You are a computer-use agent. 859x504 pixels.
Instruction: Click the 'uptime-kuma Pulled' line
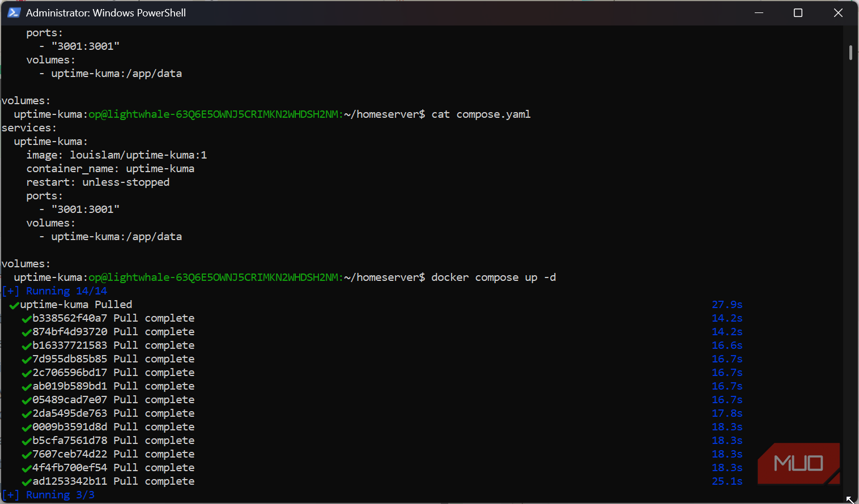pos(76,305)
